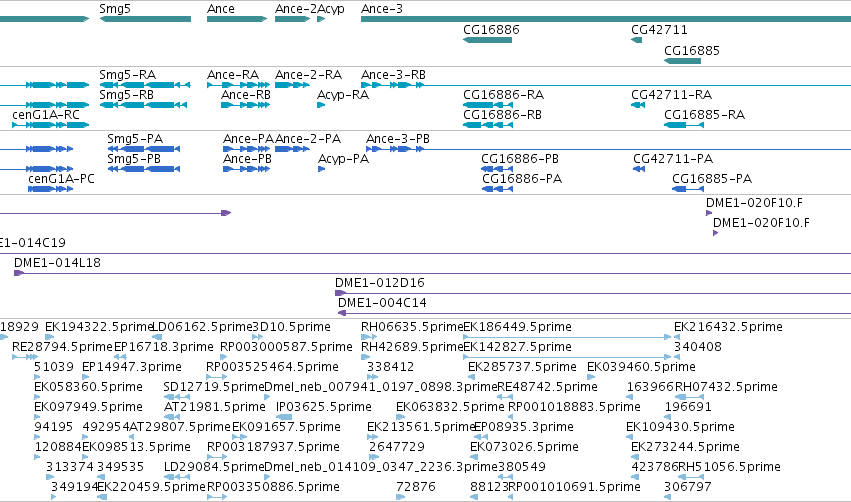This screenshot has height=502, width=851.
Task: Select EST EK109430.5prime
Action: [x=681, y=427]
